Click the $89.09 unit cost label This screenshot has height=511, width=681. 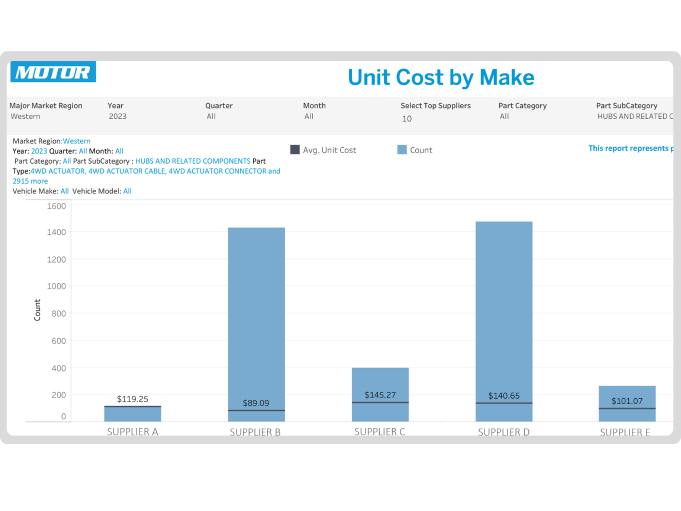point(256,404)
